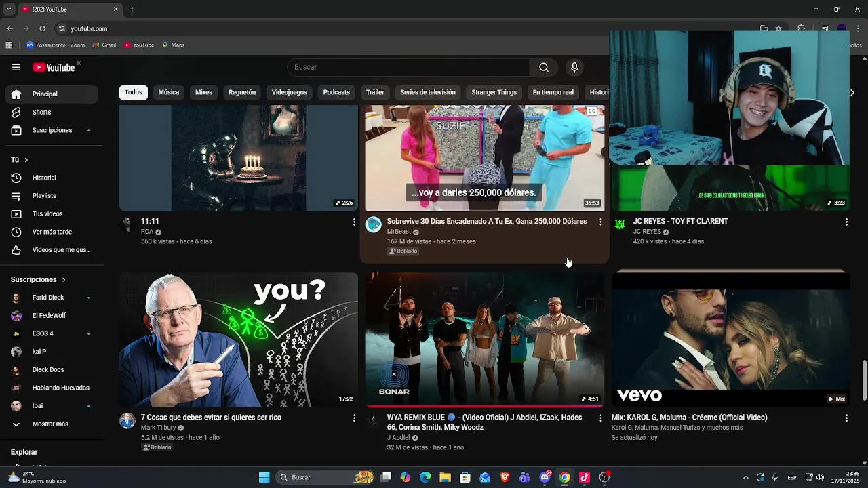Open Ibai channel subscription
The height and width of the screenshot is (488, 868).
click(x=52, y=406)
